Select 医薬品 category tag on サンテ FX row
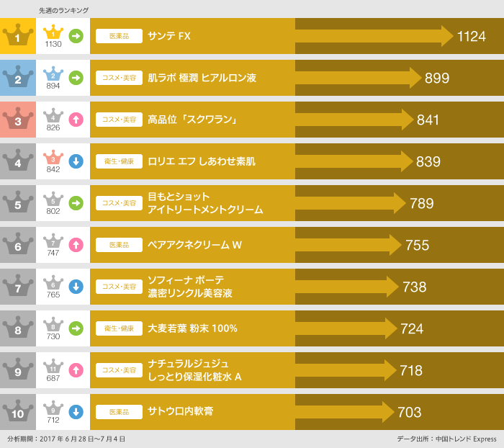Viewport: 504px width, 448px height. point(119,36)
